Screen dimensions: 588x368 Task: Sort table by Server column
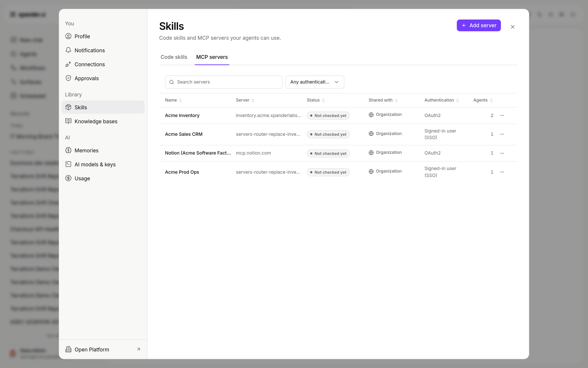(x=245, y=100)
